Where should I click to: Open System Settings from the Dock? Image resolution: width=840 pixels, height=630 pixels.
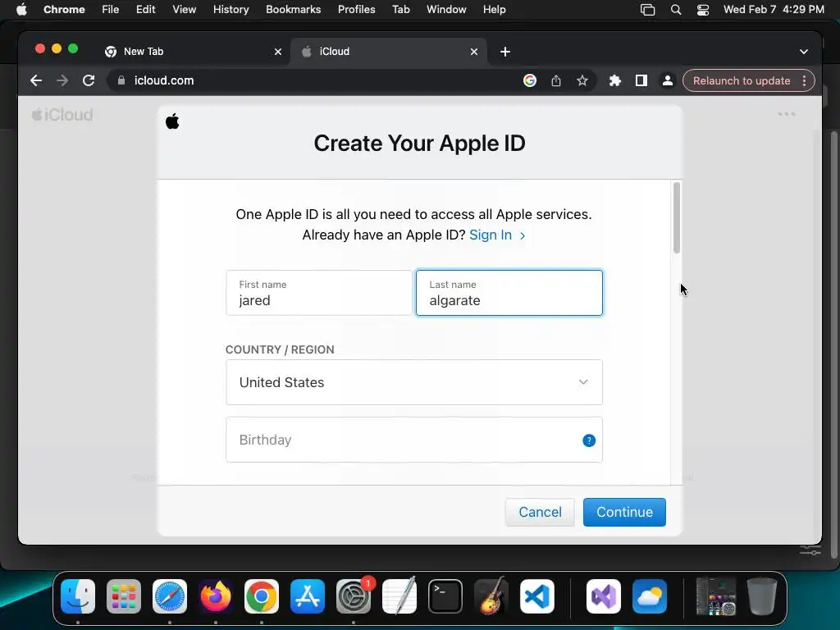tap(353, 596)
